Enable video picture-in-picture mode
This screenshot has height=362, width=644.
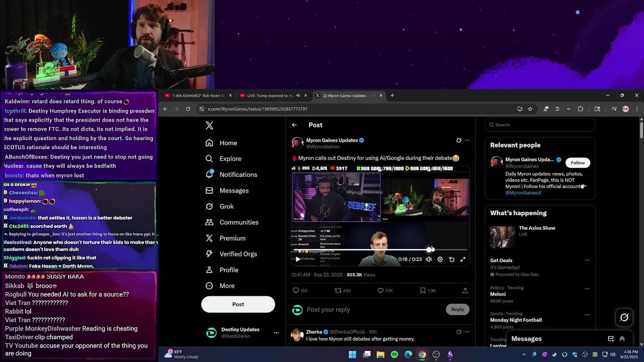coord(452,259)
